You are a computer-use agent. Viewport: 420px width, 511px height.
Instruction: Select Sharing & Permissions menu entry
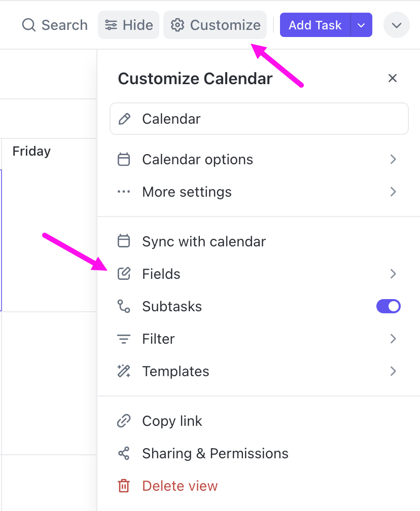tap(215, 453)
